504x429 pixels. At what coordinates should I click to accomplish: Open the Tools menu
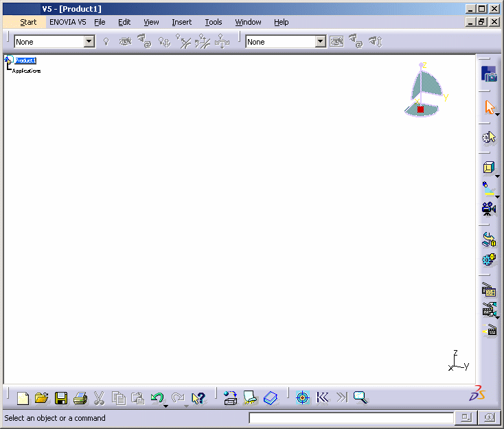(214, 22)
